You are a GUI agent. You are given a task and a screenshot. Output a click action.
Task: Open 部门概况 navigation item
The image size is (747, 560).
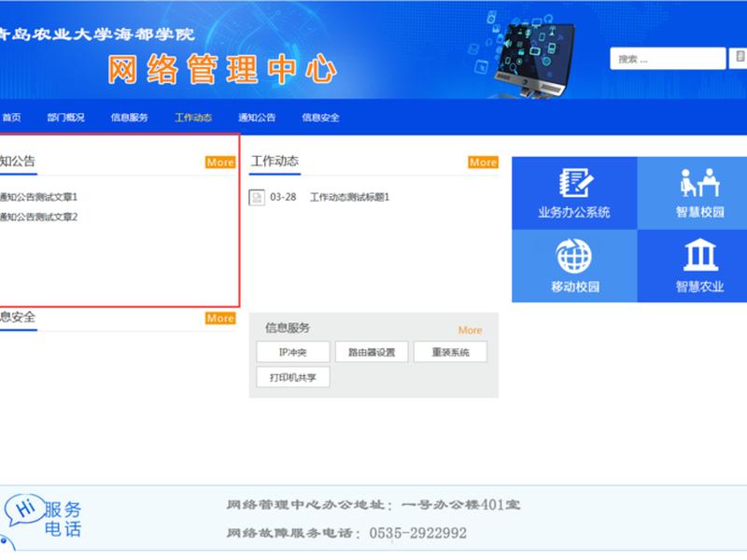pos(65,118)
